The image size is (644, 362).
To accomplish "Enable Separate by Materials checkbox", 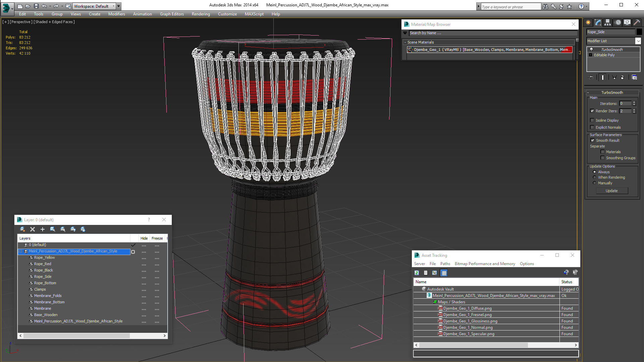I will coord(602,152).
